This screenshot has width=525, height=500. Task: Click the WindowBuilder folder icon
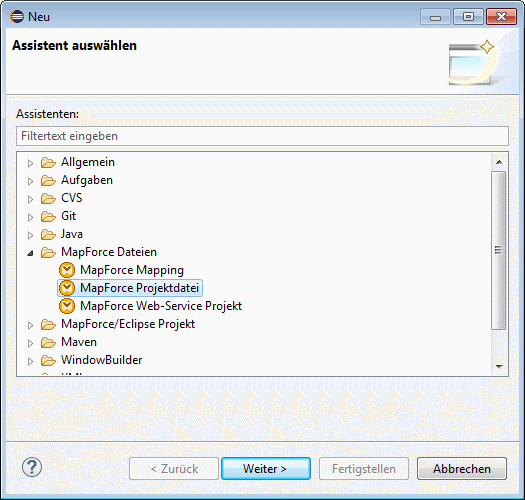tap(48, 361)
